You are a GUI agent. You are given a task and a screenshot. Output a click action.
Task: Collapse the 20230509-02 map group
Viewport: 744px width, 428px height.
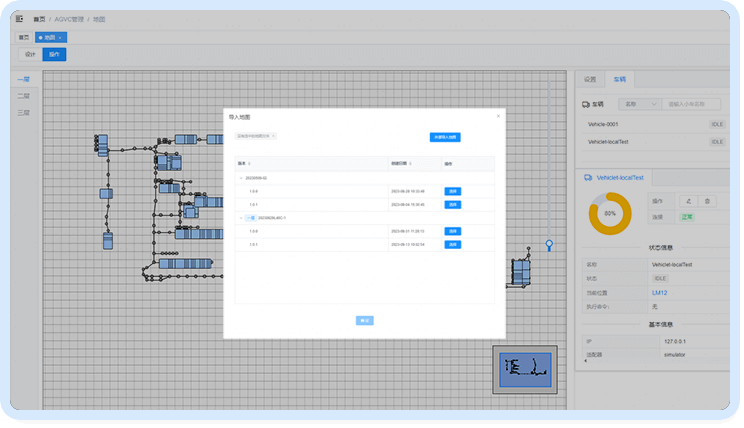point(240,178)
